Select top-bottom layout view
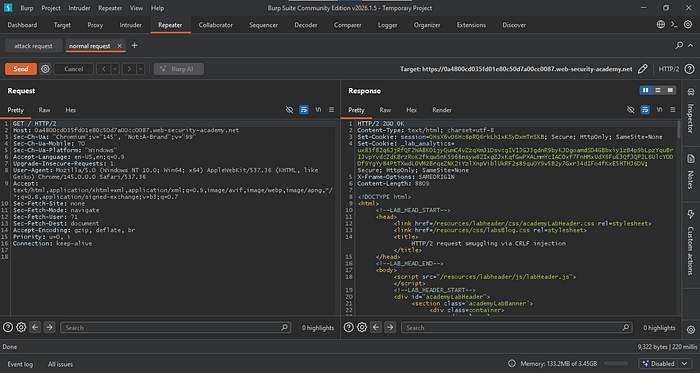Viewport: 700px width, 373px height. coord(658,91)
